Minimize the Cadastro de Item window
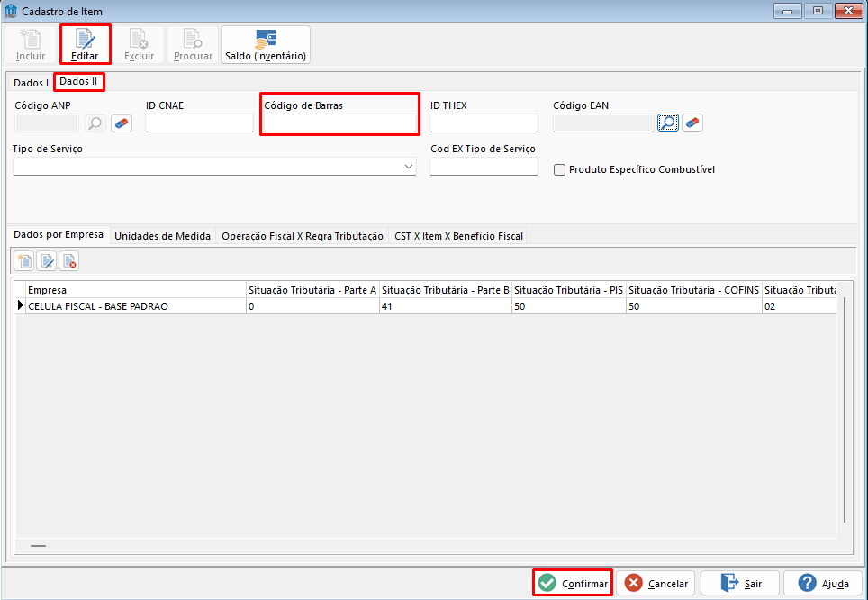 [x=788, y=11]
